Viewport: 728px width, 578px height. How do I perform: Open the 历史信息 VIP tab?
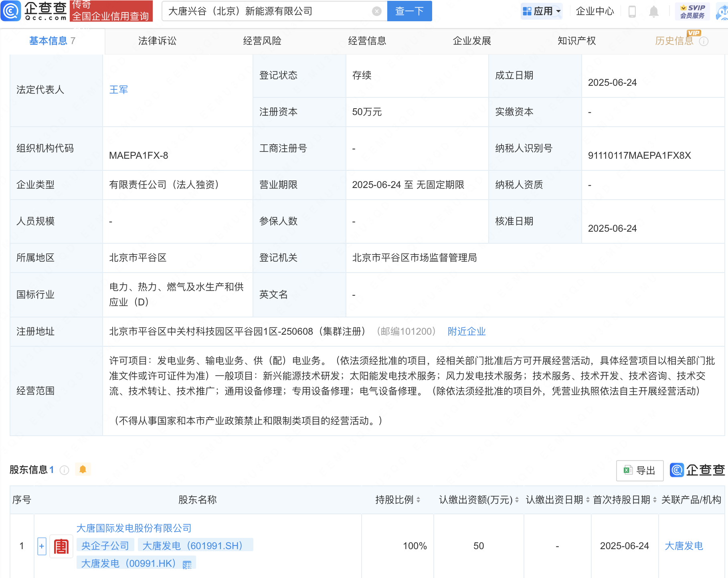[674, 41]
